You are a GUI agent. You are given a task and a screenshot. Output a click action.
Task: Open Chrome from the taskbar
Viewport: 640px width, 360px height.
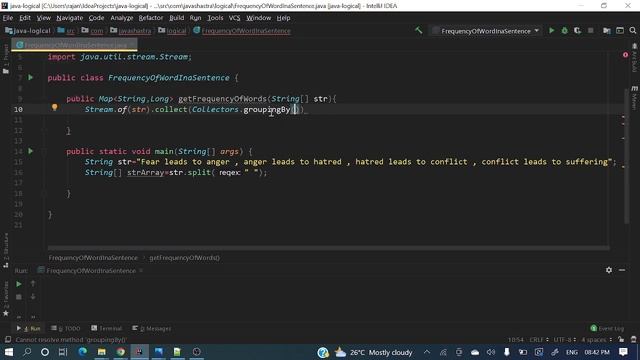click(120, 352)
